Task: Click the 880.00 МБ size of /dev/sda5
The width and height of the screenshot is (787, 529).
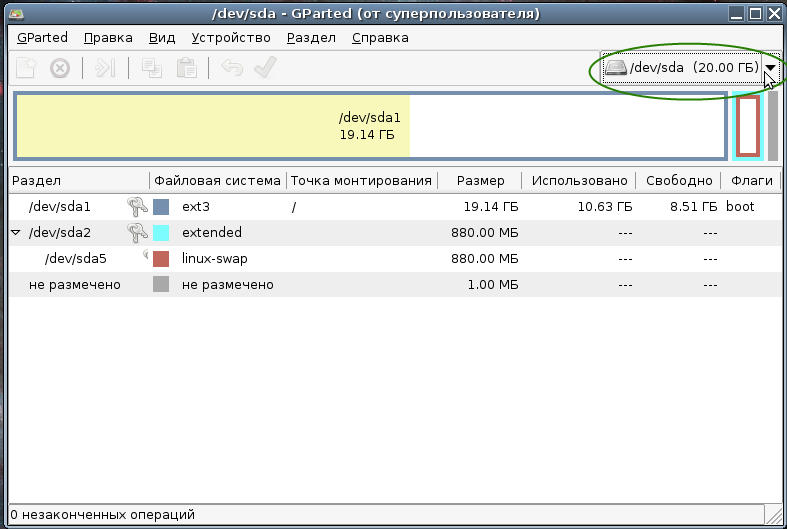Action: [x=485, y=259]
